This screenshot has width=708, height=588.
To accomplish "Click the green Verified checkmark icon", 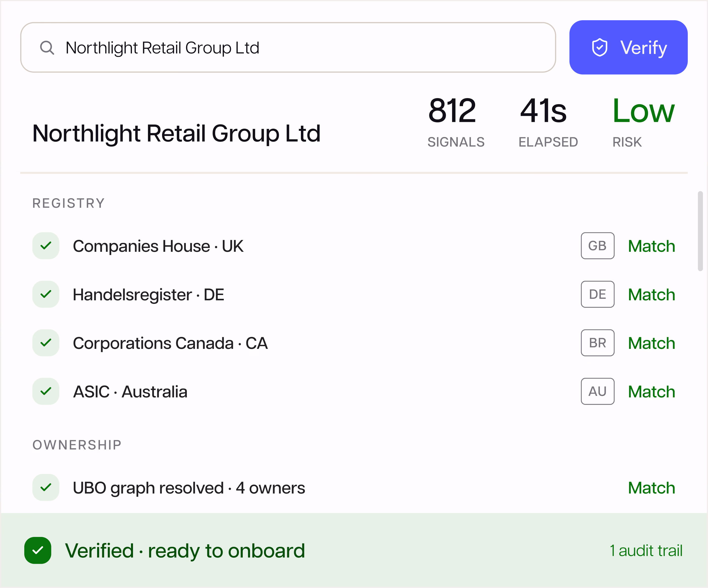I will tap(38, 551).
